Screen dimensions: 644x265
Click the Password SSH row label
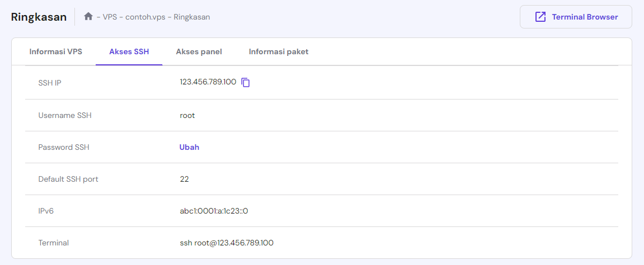coord(64,148)
